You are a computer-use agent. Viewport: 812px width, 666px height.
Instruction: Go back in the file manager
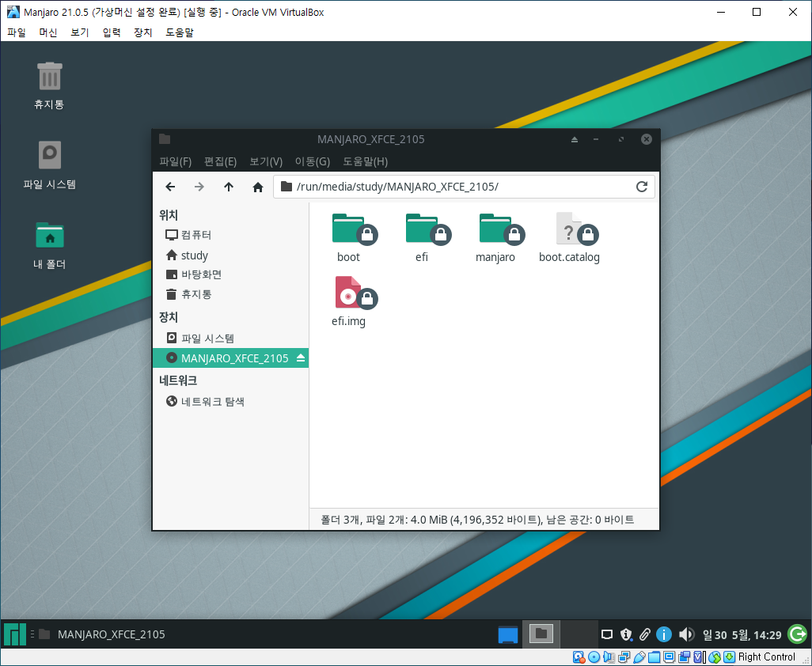[x=170, y=187]
